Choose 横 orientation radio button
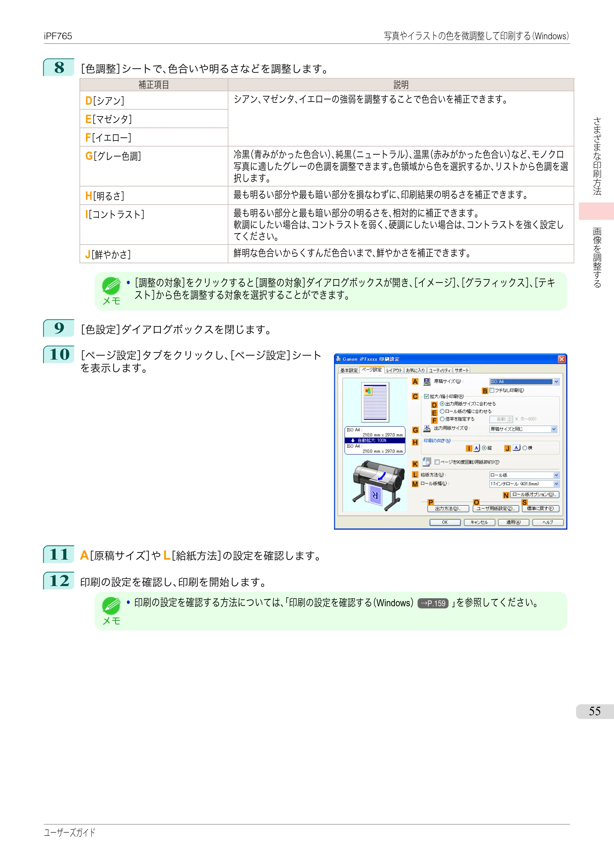The image size is (614, 868). [x=525, y=448]
